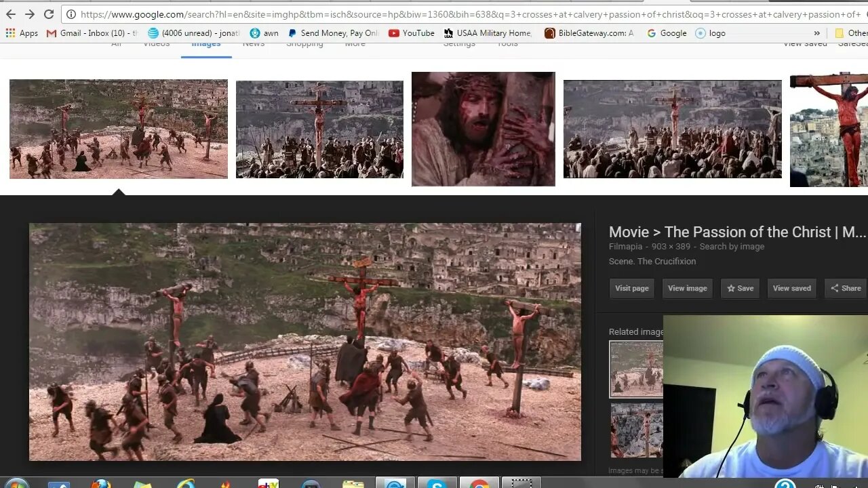Open the Gmail Inbox bookmark
The height and width of the screenshot is (488, 868).
pyautogui.click(x=92, y=33)
